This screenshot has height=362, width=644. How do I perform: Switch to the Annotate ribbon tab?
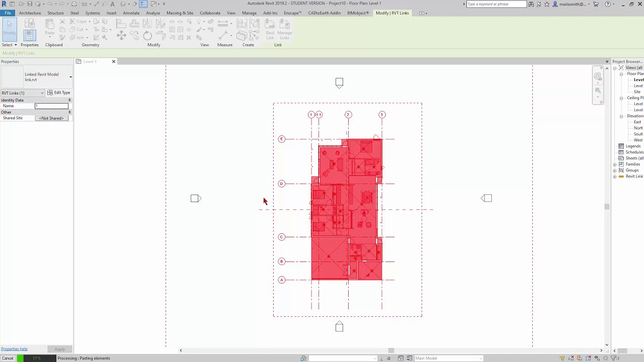click(131, 13)
